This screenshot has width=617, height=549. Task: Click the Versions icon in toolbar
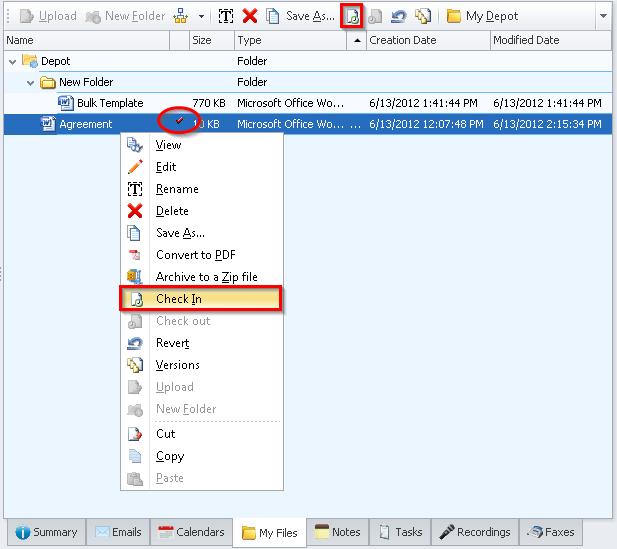point(422,16)
